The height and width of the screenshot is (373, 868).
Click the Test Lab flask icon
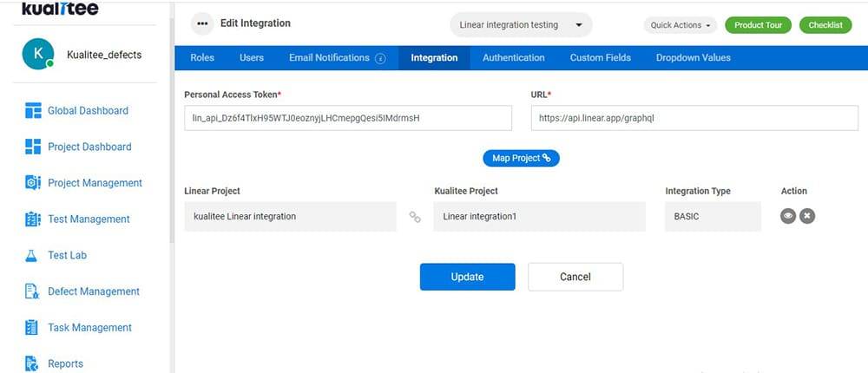(31, 256)
